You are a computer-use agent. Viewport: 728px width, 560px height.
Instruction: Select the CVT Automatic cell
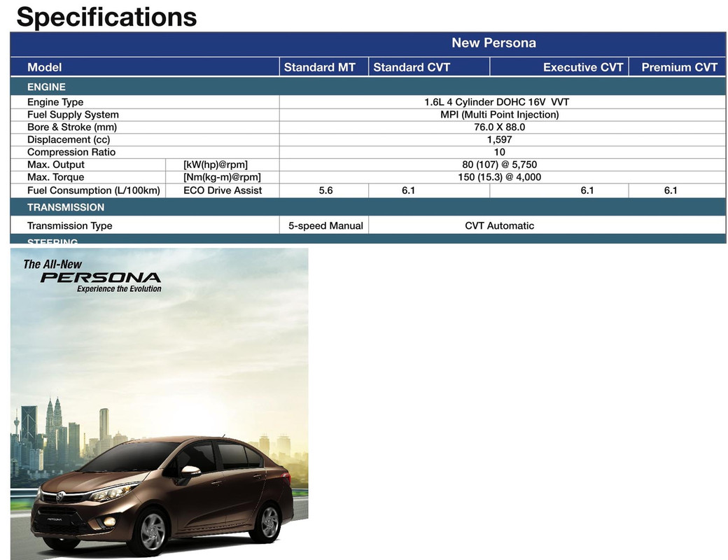(500, 225)
